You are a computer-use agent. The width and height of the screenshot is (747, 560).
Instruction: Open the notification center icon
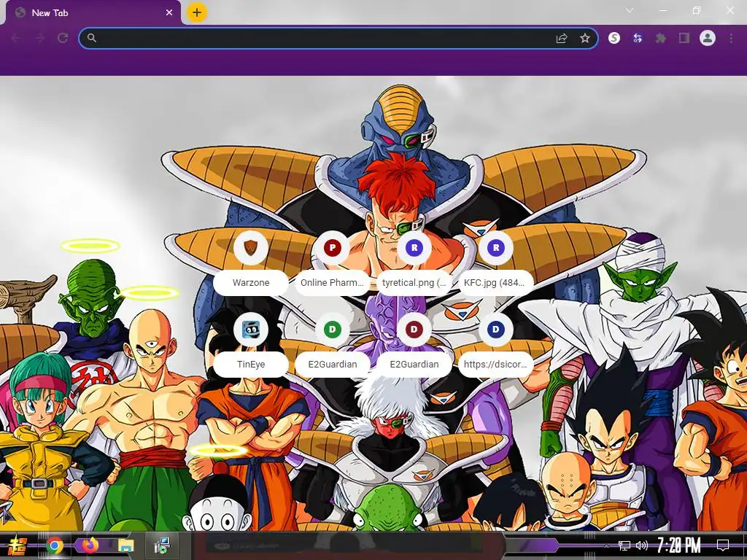click(x=723, y=545)
